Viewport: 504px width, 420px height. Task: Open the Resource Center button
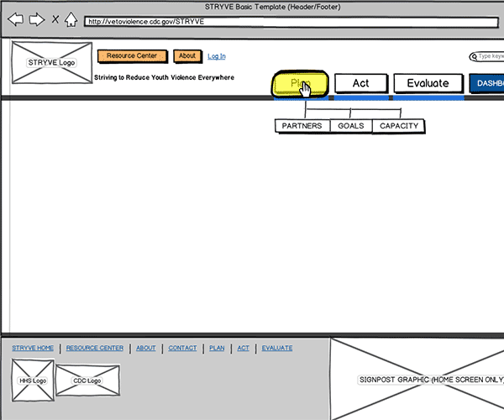pos(132,56)
